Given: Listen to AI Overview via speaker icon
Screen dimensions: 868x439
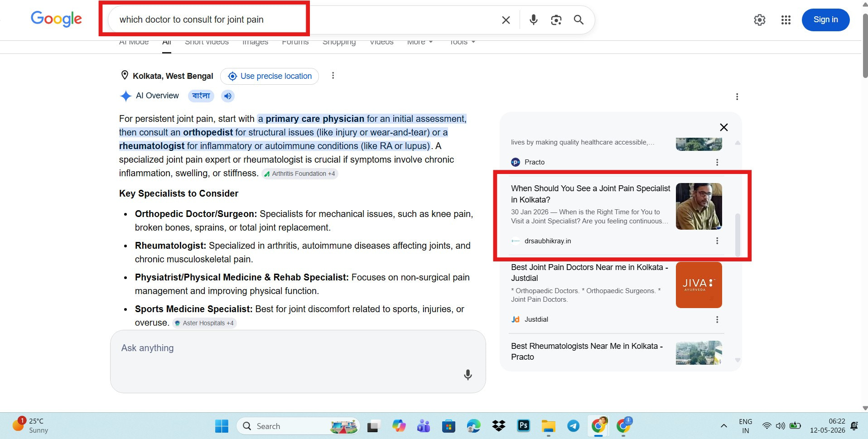Looking at the screenshot, I should [x=228, y=96].
